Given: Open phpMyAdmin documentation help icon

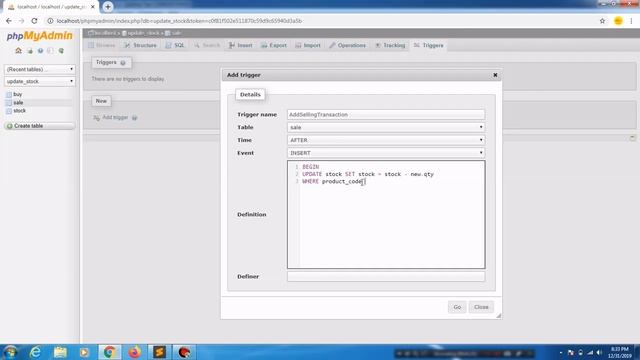Looking at the screenshot, I should [40, 51].
